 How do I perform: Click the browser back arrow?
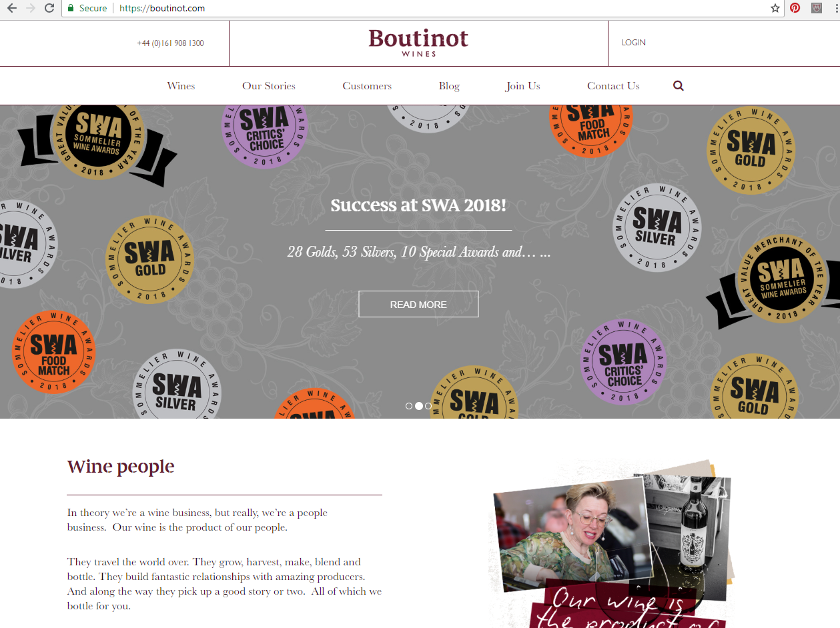point(11,8)
